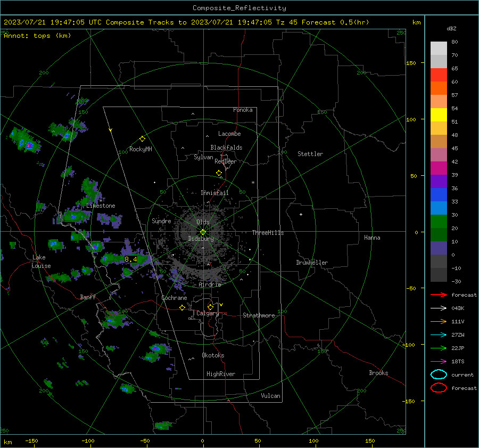Click the Stettler town label

tap(310, 154)
